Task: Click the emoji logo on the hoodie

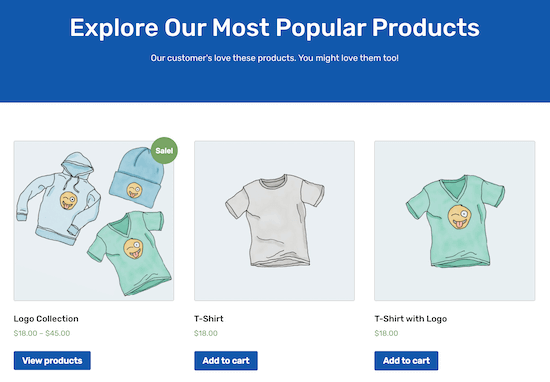Action: 69,201
